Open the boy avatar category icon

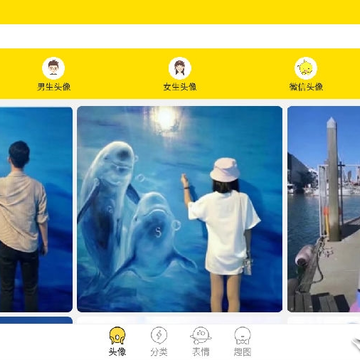pyautogui.click(x=53, y=68)
